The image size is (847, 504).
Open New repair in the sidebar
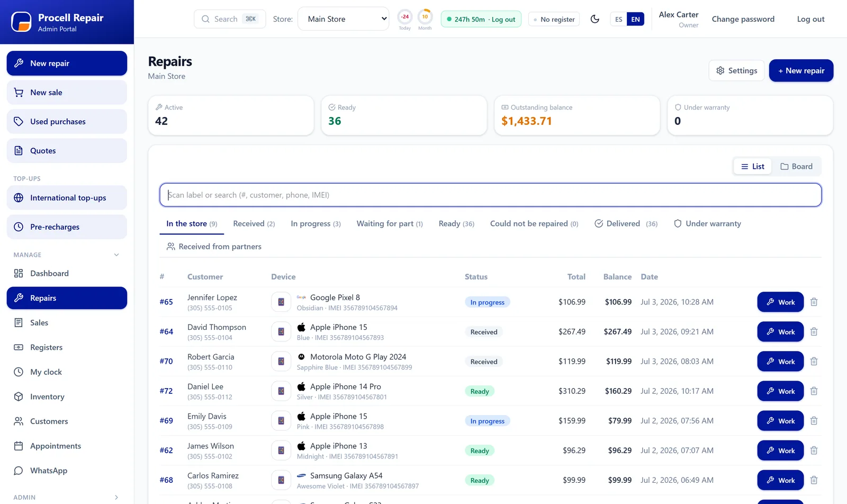tap(67, 63)
